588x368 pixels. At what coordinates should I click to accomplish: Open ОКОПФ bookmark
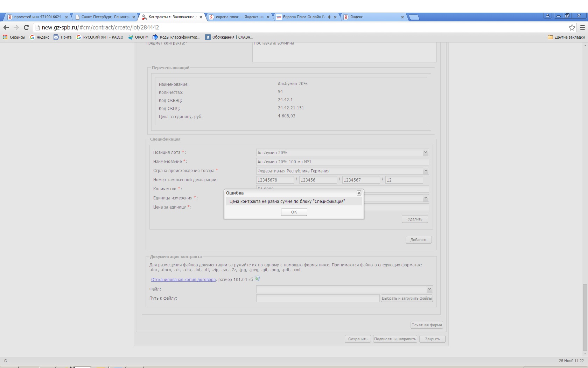138,37
